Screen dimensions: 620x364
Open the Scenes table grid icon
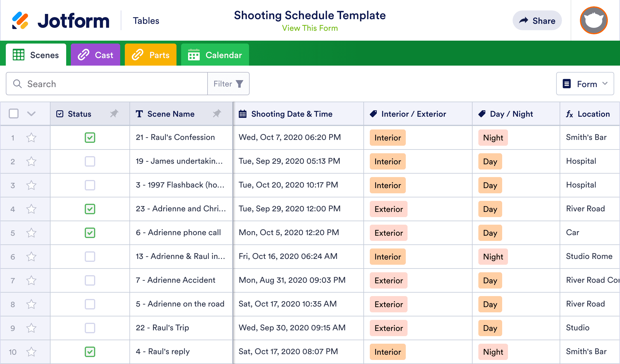18,55
